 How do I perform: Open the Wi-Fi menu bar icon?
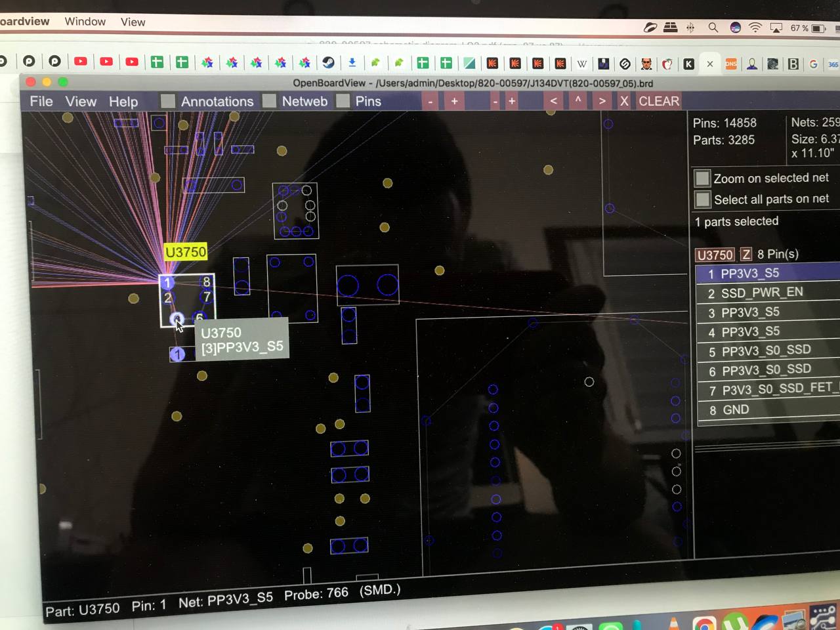tap(755, 28)
